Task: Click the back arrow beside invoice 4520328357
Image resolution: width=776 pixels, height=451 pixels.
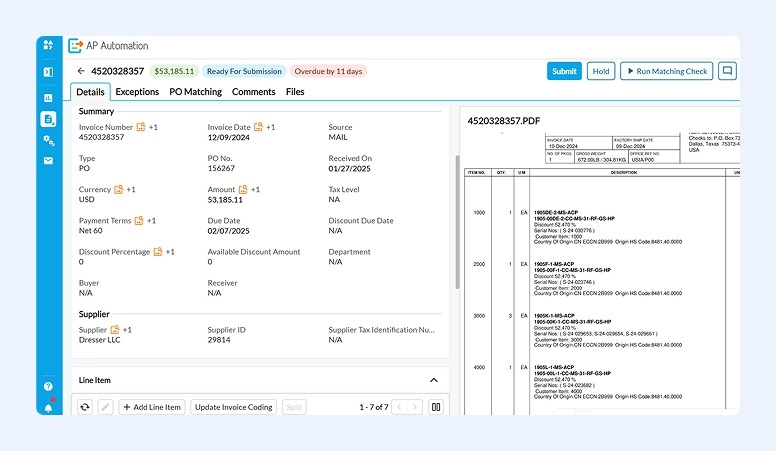Action: click(x=81, y=71)
